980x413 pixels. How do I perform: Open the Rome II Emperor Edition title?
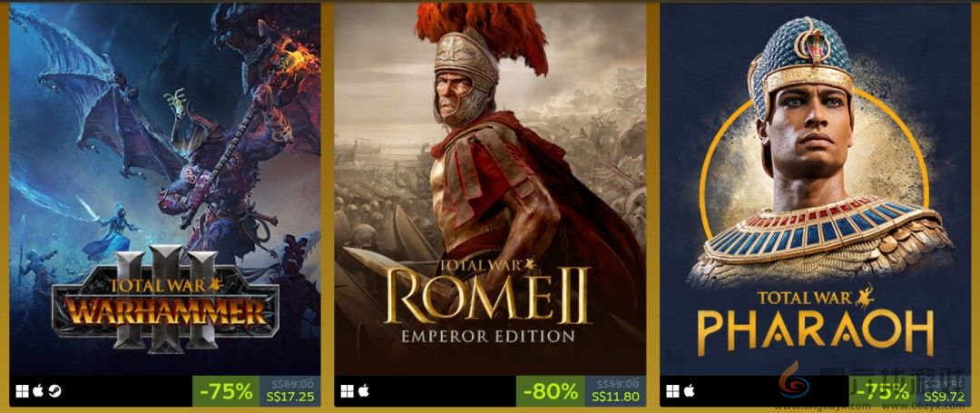pos(487,301)
